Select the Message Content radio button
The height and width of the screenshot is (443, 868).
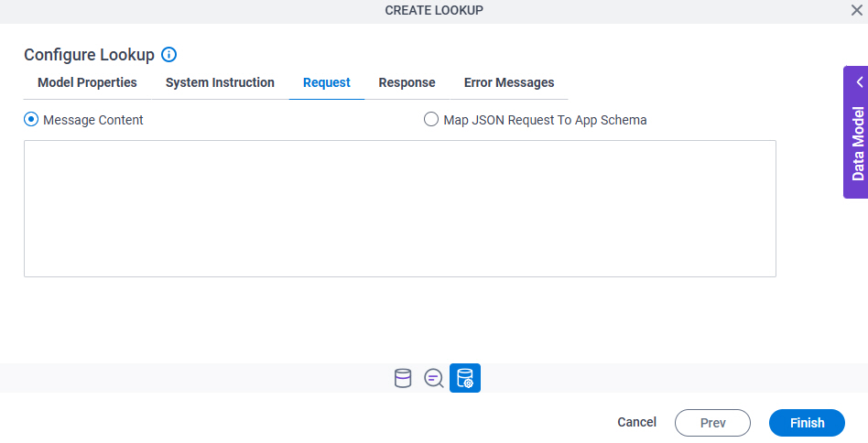point(31,120)
